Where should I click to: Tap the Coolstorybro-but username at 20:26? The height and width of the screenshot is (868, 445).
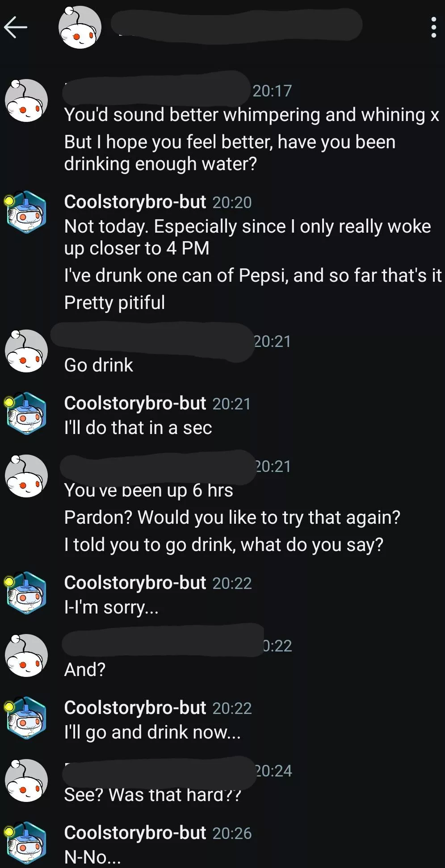click(x=135, y=833)
